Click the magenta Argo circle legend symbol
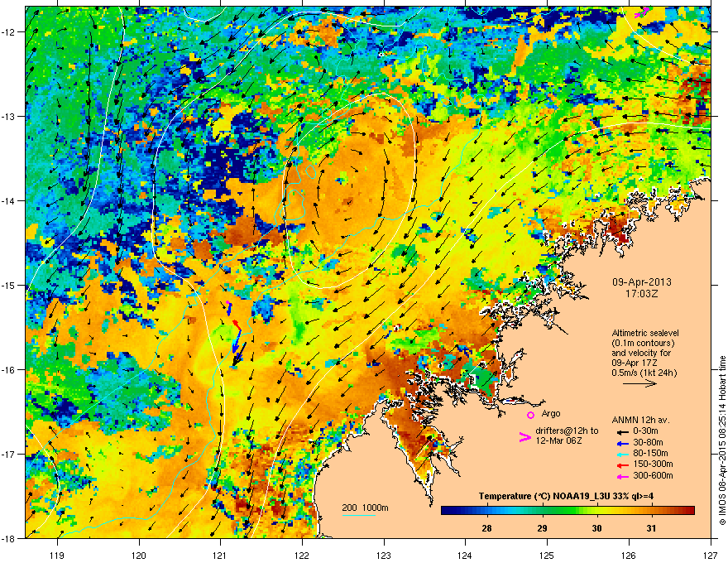Viewport: 728px width, 563px height. pos(530,415)
